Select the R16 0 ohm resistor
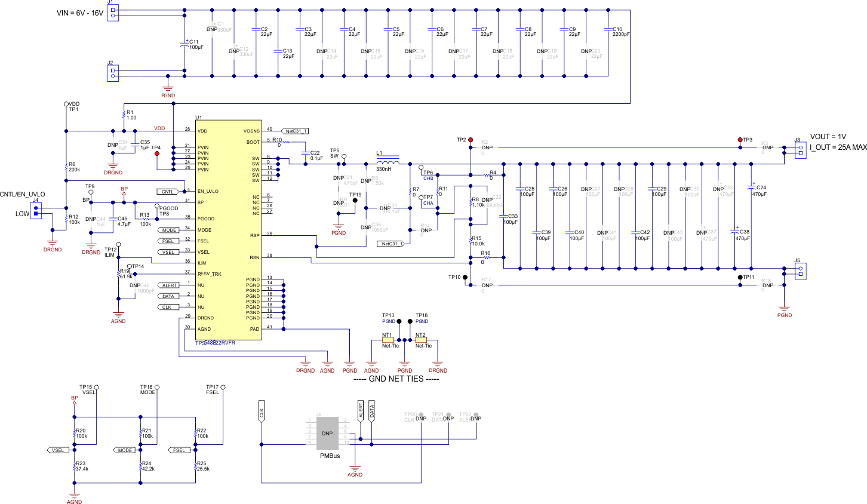This screenshot has width=867, height=504. pyautogui.click(x=487, y=257)
